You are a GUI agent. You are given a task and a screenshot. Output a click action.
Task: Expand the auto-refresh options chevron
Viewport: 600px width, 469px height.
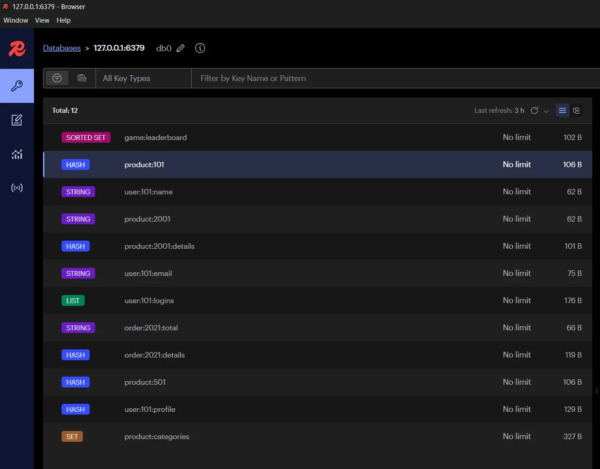point(546,110)
